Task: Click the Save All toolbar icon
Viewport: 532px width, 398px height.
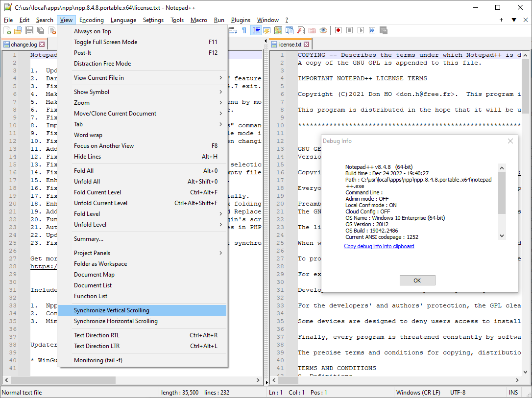Action: (x=41, y=30)
